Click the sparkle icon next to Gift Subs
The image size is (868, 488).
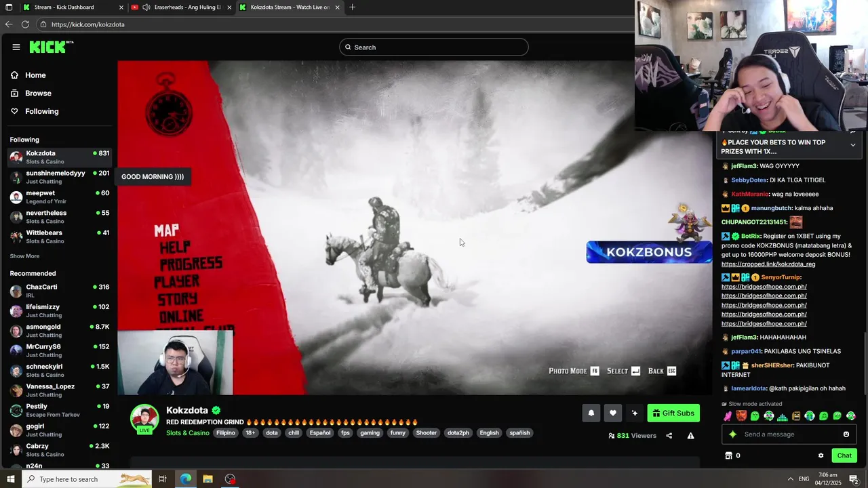pos(634,413)
